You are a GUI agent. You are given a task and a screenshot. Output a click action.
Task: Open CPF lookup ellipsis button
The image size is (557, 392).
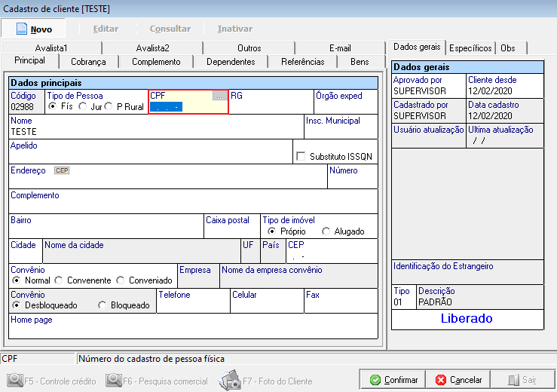[219, 96]
